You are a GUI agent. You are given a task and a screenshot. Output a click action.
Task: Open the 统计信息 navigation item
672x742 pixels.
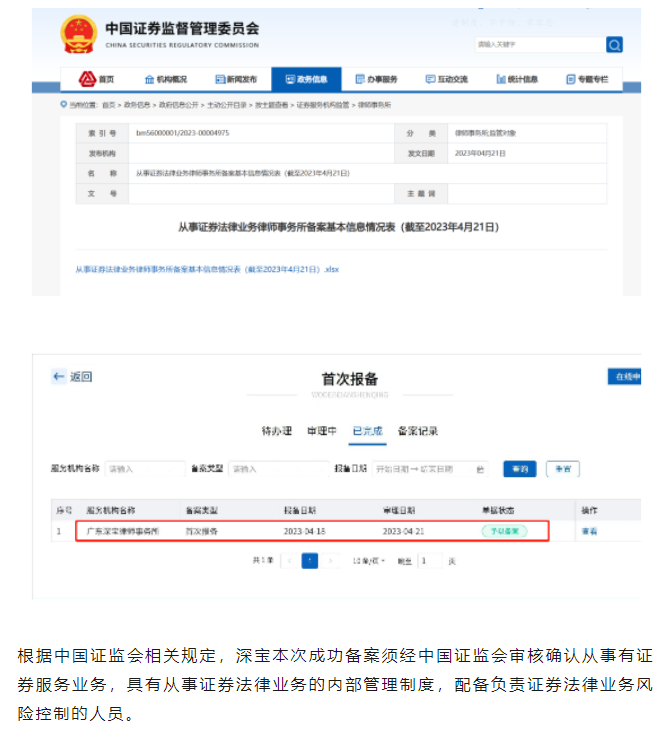pyautogui.click(x=517, y=79)
